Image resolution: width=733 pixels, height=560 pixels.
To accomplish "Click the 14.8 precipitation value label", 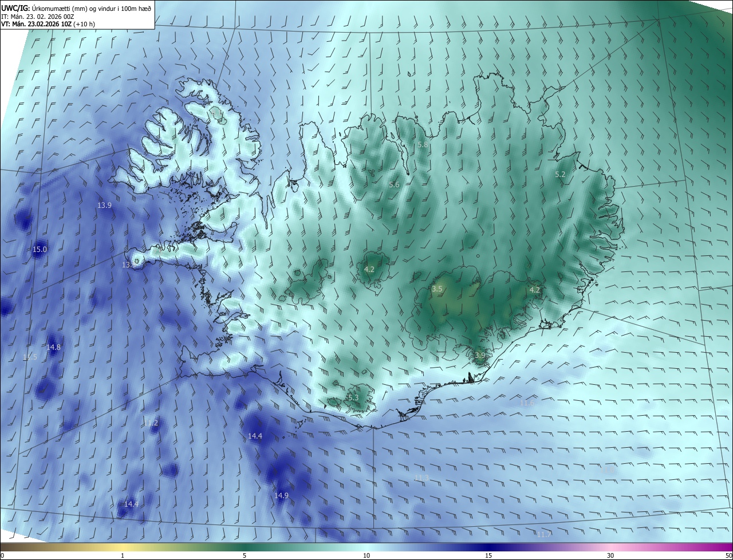I will tap(54, 347).
